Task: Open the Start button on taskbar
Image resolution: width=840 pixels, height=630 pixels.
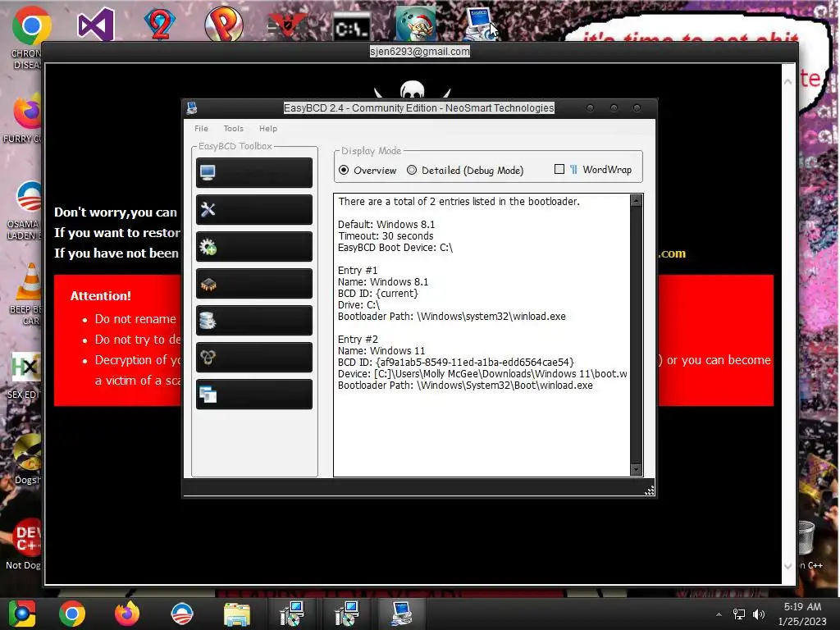Action: click(22, 614)
